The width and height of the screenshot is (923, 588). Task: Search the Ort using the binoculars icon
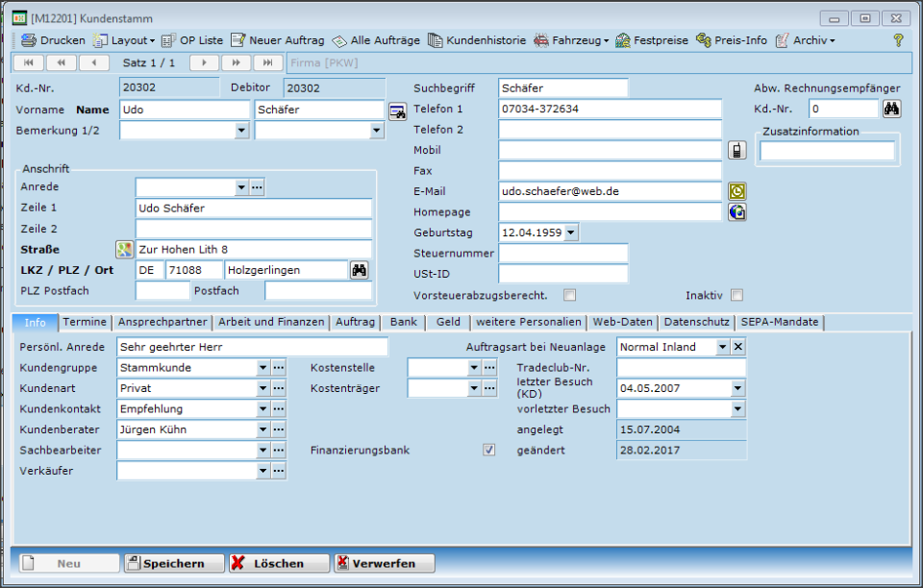point(360,270)
